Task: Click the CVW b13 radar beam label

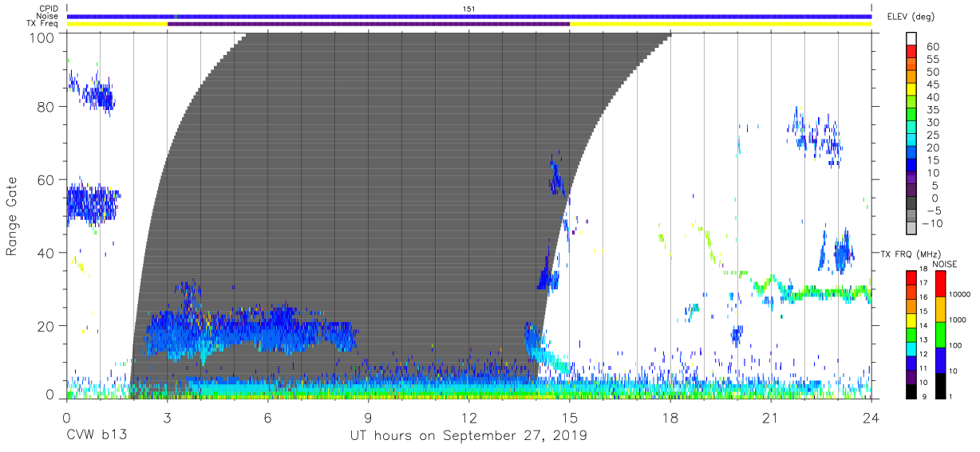Action: tap(97, 436)
